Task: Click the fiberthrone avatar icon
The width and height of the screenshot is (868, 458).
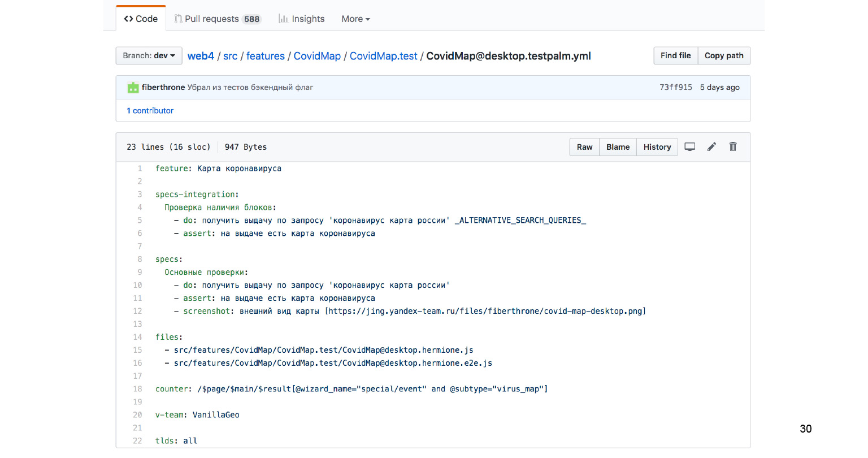Action: [133, 88]
